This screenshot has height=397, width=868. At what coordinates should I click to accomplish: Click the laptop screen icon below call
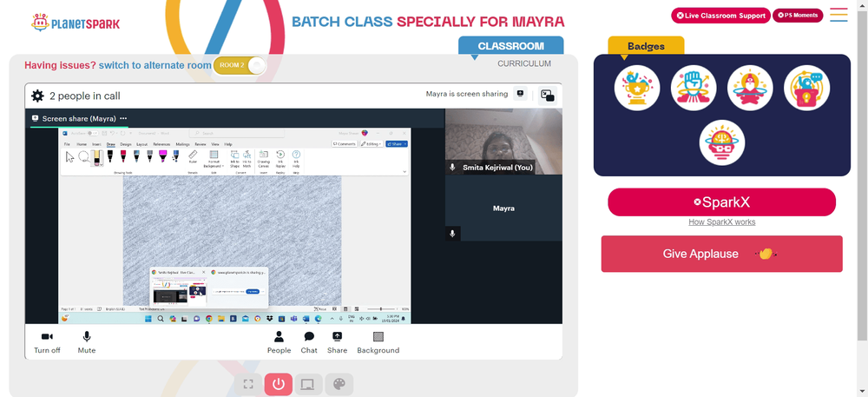tap(308, 384)
